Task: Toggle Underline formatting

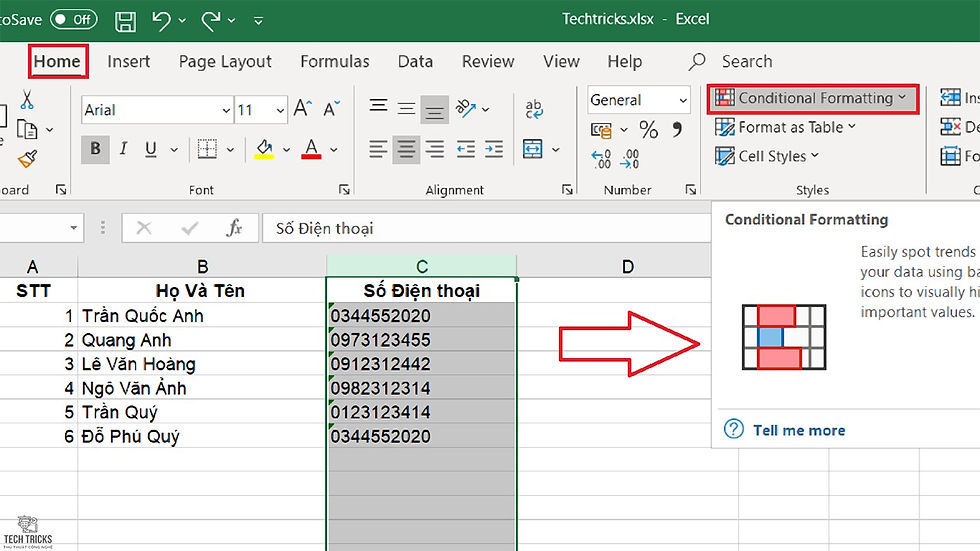Action: (x=151, y=149)
